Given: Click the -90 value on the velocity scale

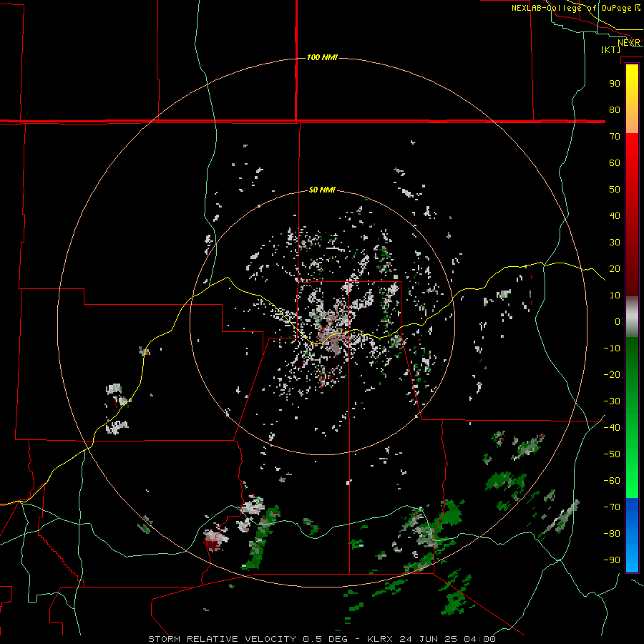Looking at the screenshot, I should click(x=612, y=560).
